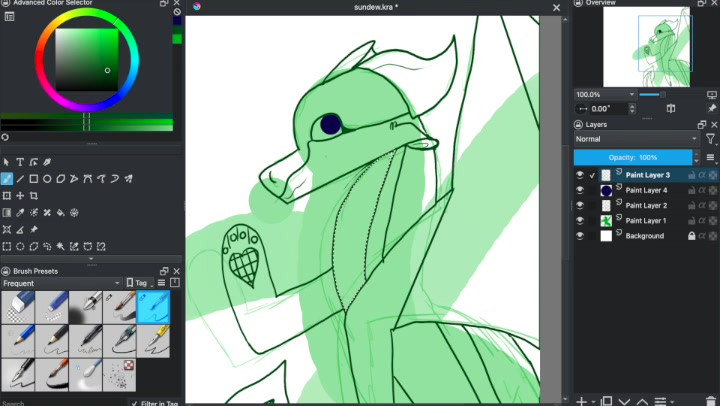This screenshot has width=720, height=406.
Task: Select the Assistant tool
Action: tap(6, 230)
